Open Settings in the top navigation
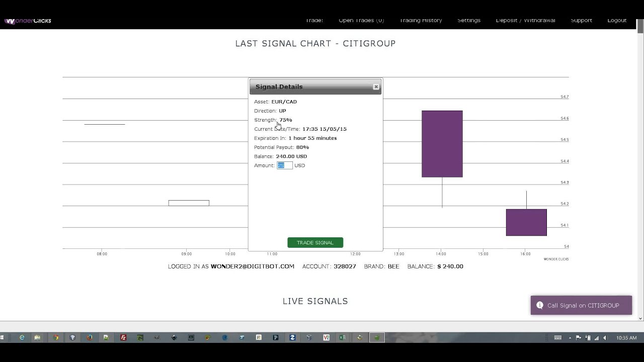Screen dimensions: 644x362 [x=469, y=21]
